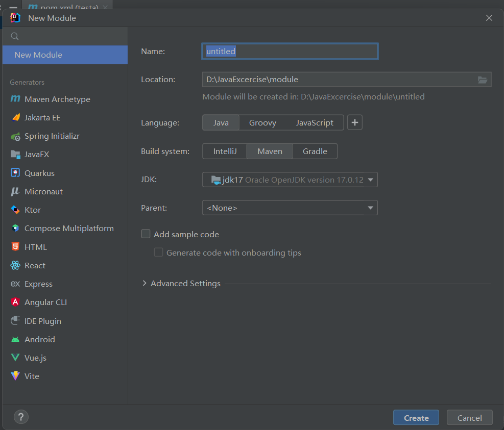Viewport: 504px width, 430px height.
Task: Choose IntelliJ as the build system
Action: pyautogui.click(x=225, y=151)
